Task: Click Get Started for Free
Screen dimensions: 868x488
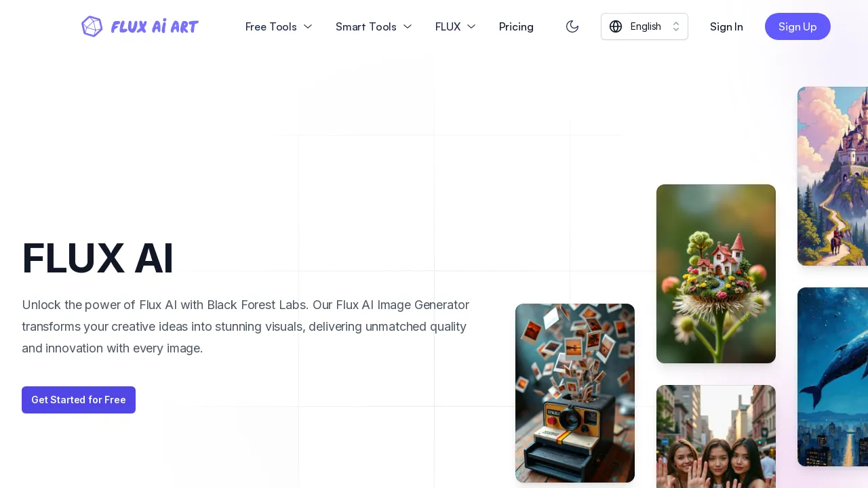Action: pos(78,400)
